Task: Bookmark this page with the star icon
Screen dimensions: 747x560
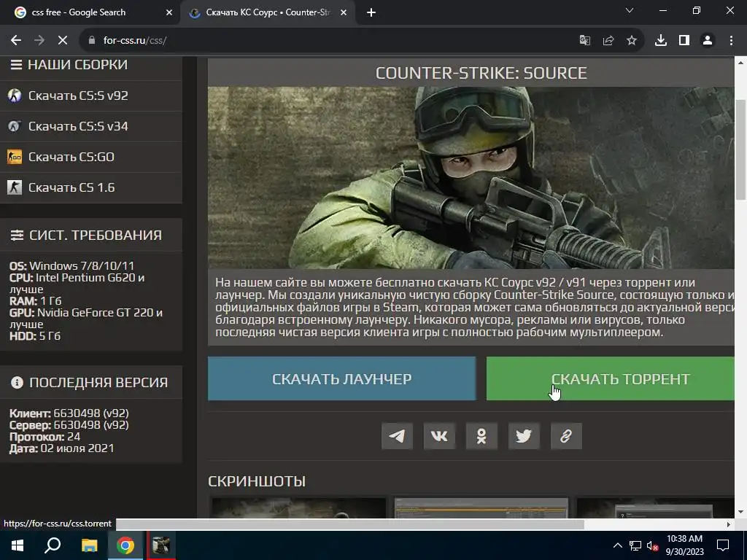Action: [x=631, y=41]
